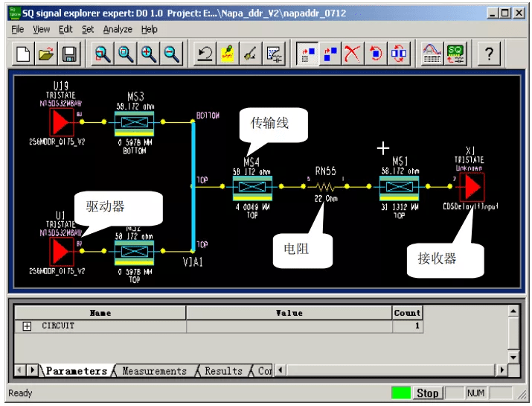
Task: Select the VIA1 vertical cyan via
Action: pos(193,187)
